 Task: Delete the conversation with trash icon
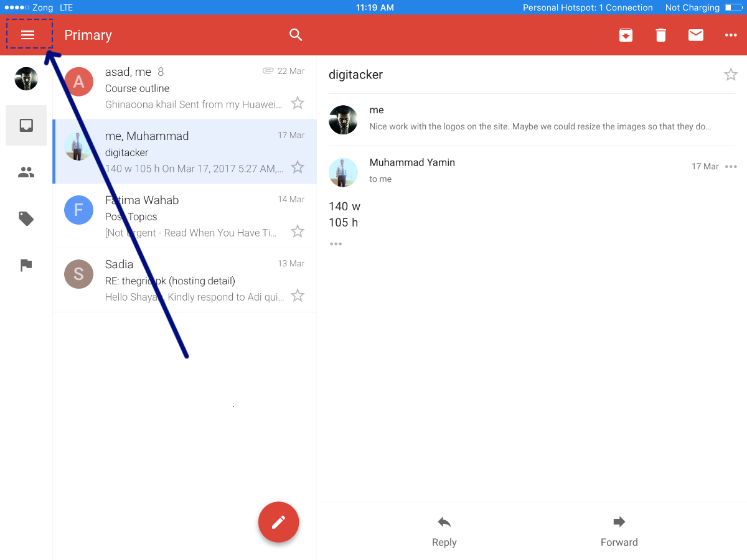pyautogui.click(x=660, y=35)
